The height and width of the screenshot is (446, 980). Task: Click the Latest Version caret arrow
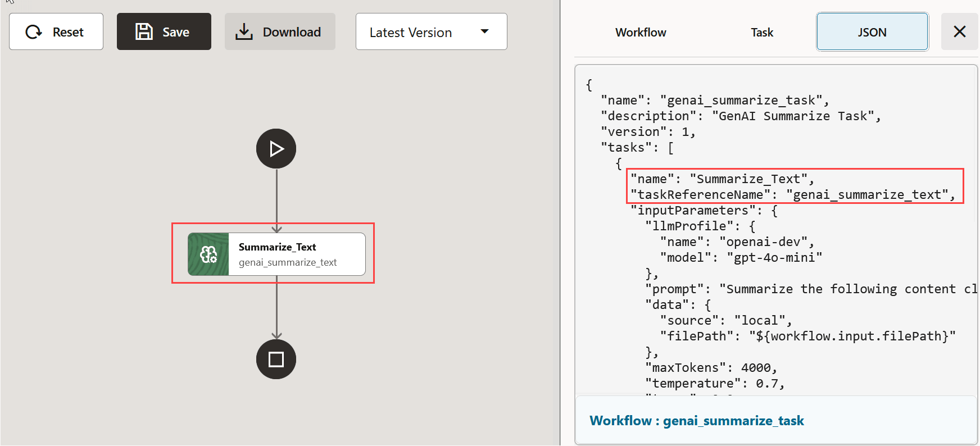(484, 31)
